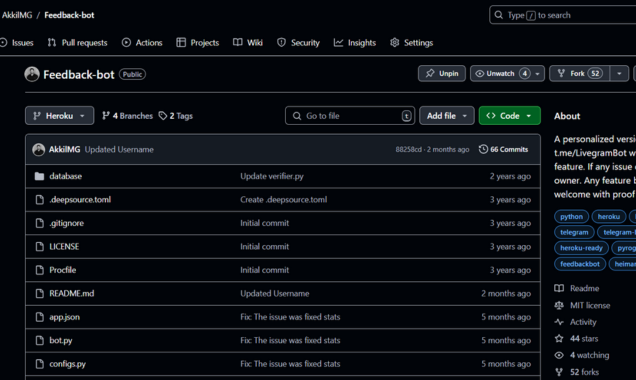Click the database folder icon

coord(39,176)
